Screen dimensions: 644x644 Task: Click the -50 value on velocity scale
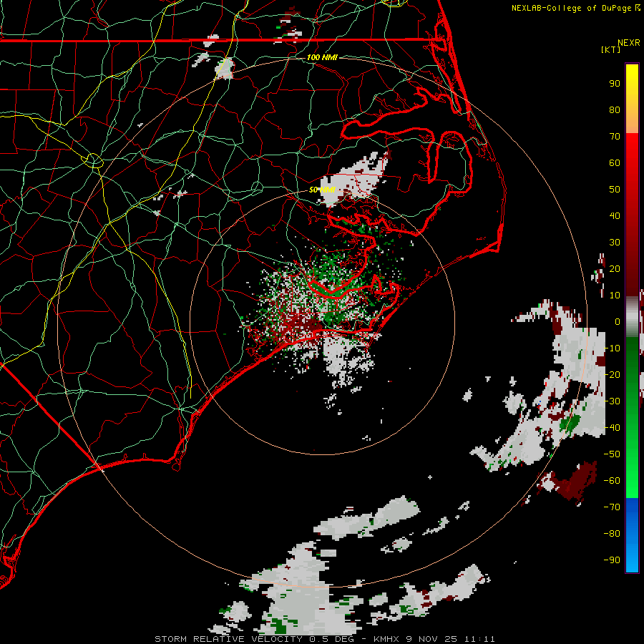[612, 454]
